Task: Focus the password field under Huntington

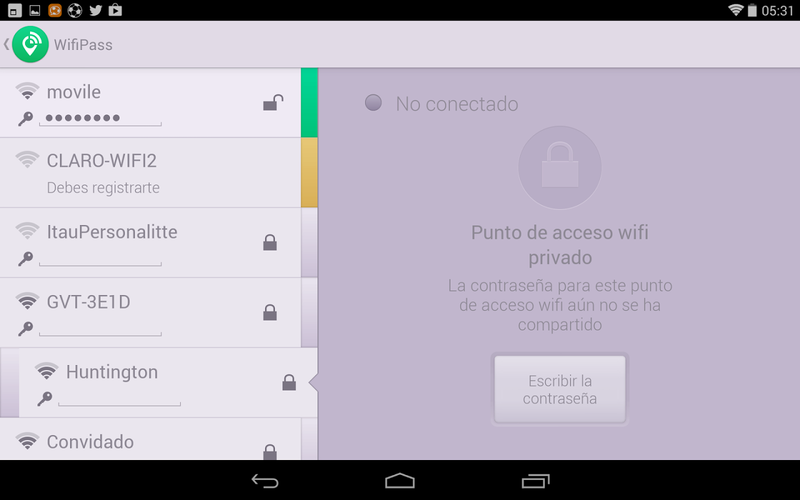Action: pyautogui.click(x=119, y=398)
